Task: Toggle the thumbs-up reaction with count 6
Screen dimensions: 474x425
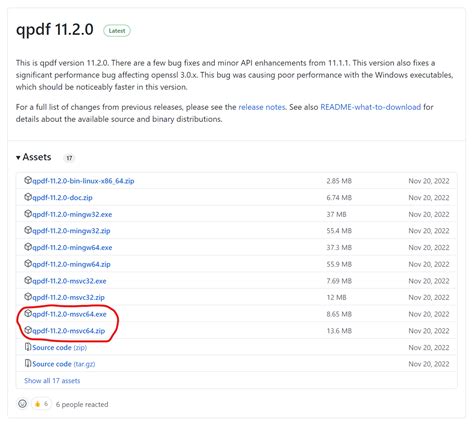Action: tap(41, 404)
